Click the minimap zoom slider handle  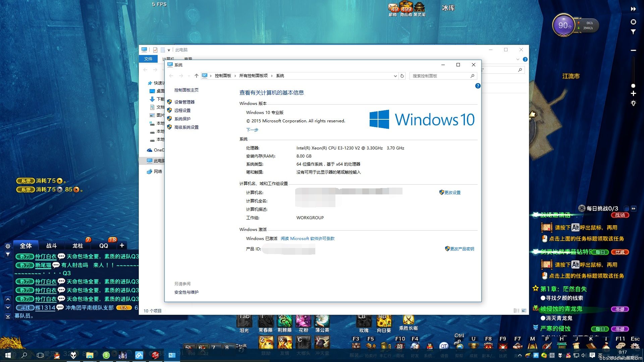pyautogui.click(x=633, y=86)
